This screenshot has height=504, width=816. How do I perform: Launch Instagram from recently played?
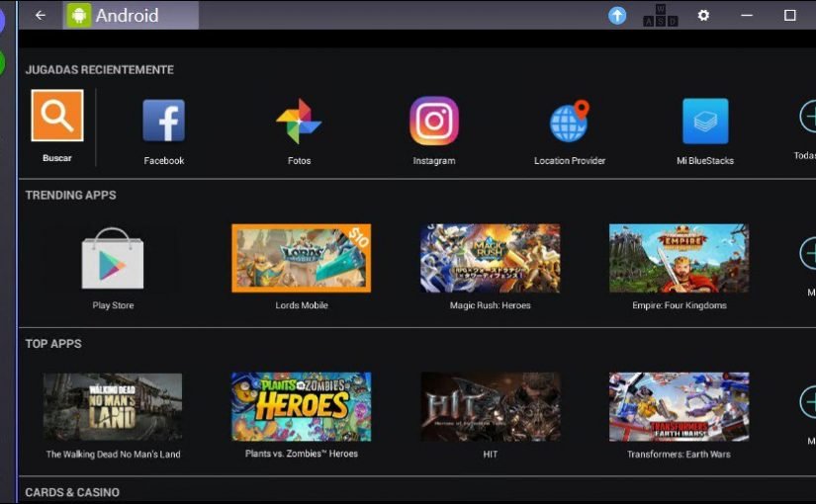[x=434, y=122]
